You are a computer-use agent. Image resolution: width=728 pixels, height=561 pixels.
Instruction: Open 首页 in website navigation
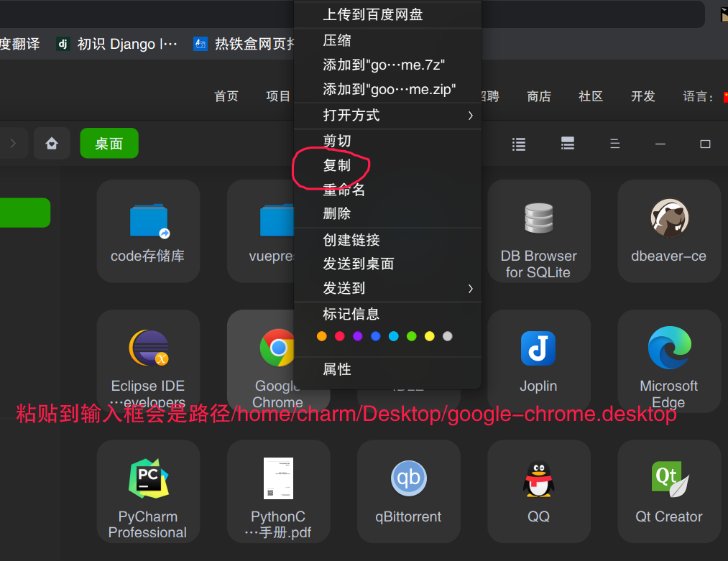(226, 96)
